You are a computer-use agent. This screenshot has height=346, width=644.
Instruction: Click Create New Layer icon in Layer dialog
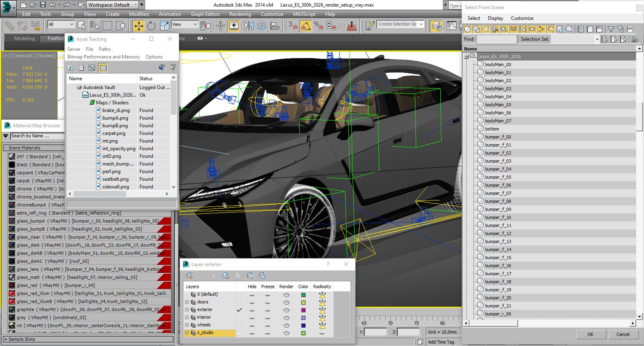(189, 276)
